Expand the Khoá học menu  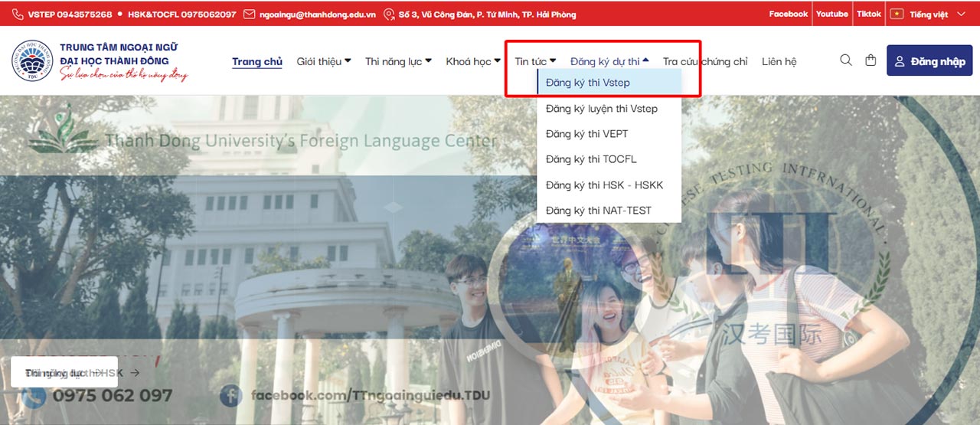473,61
